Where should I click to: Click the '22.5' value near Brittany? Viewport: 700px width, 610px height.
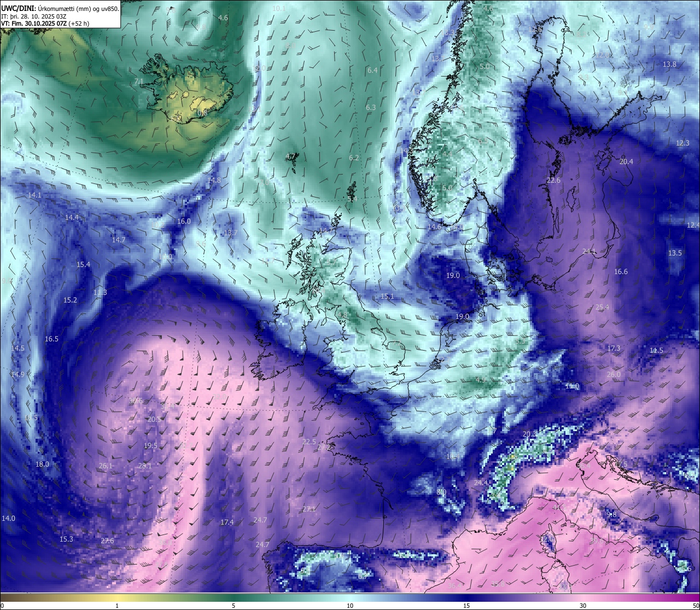309,441
